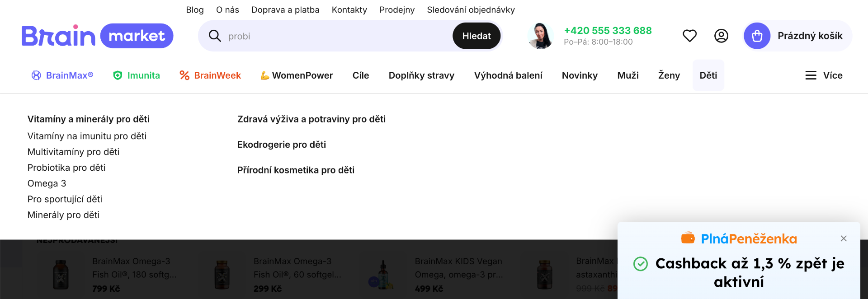Select the BrainMax® category

point(62,75)
